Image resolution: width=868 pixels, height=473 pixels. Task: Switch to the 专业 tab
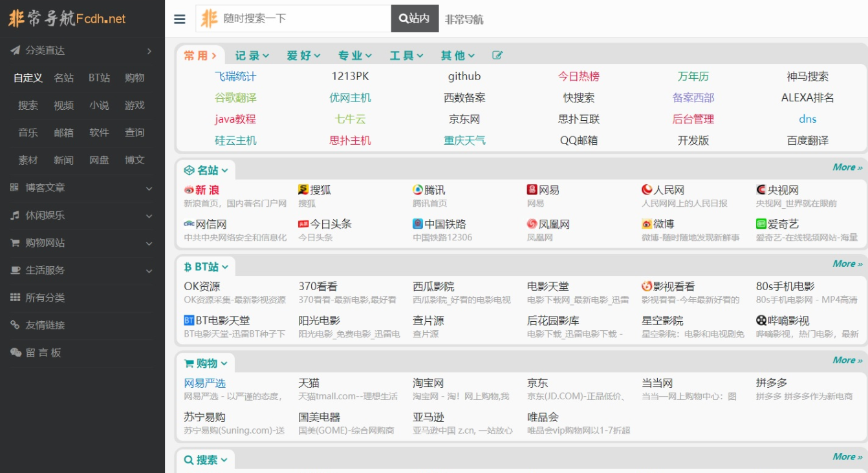(x=355, y=56)
